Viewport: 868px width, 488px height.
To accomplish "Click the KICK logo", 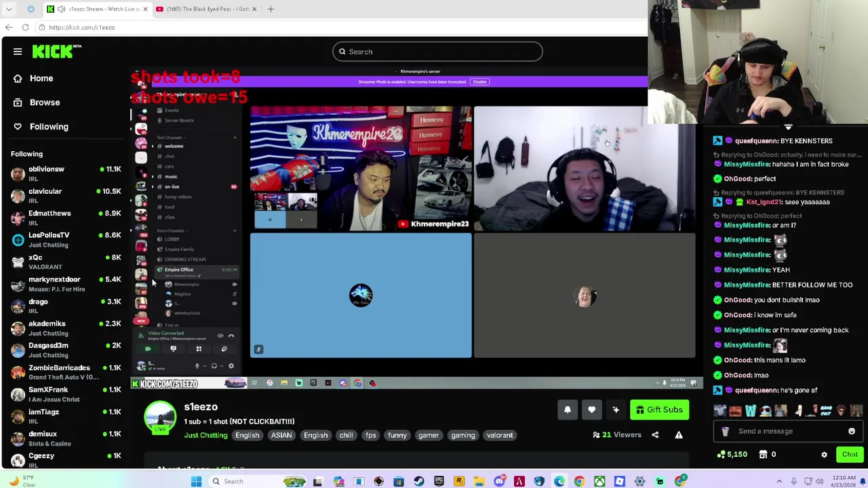I will point(57,52).
